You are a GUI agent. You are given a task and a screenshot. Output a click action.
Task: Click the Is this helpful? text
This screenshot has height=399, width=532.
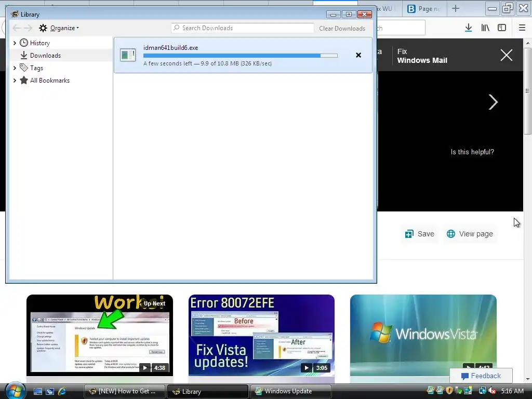pos(472,152)
